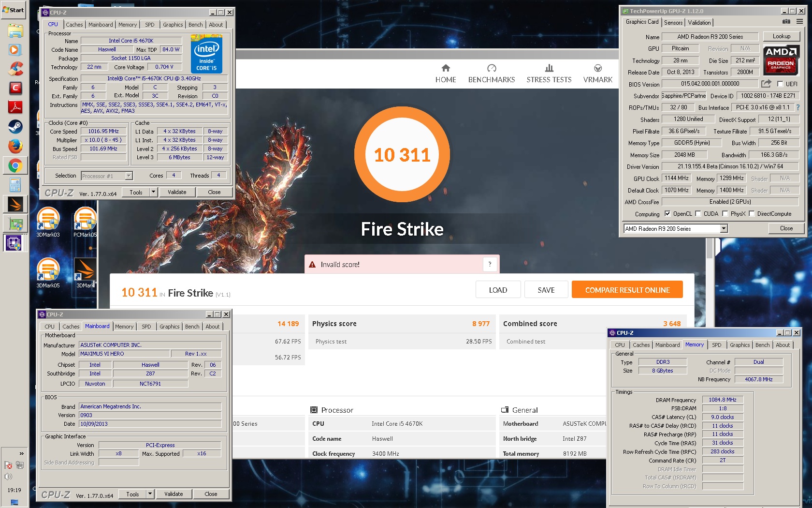This screenshot has width=812, height=508.
Task: Launch Windows Media Player from taskbar
Action: click(x=15, y=50)
